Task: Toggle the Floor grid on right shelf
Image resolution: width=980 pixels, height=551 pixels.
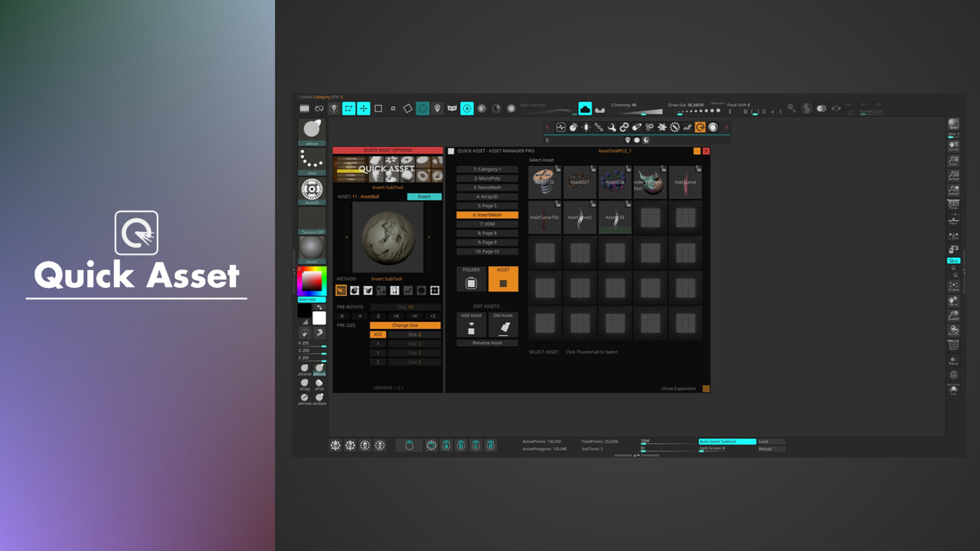Action: click(953, 220)
